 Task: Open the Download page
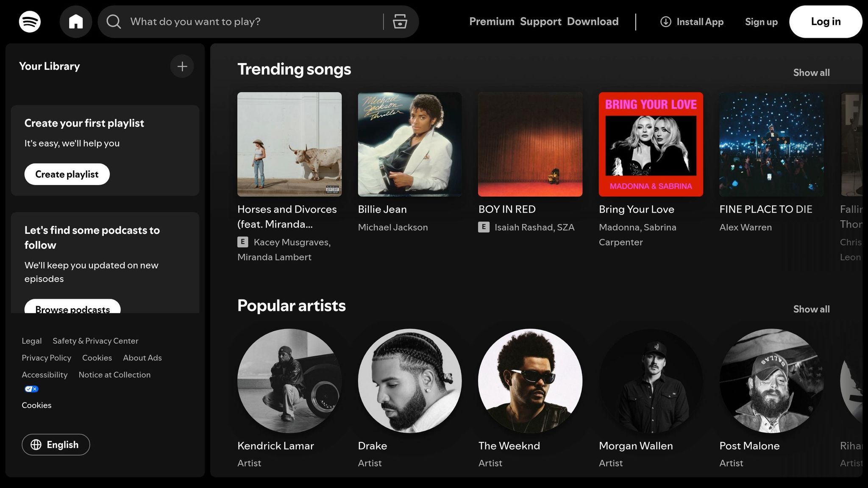pyautogui.click(x=593, y=22)
